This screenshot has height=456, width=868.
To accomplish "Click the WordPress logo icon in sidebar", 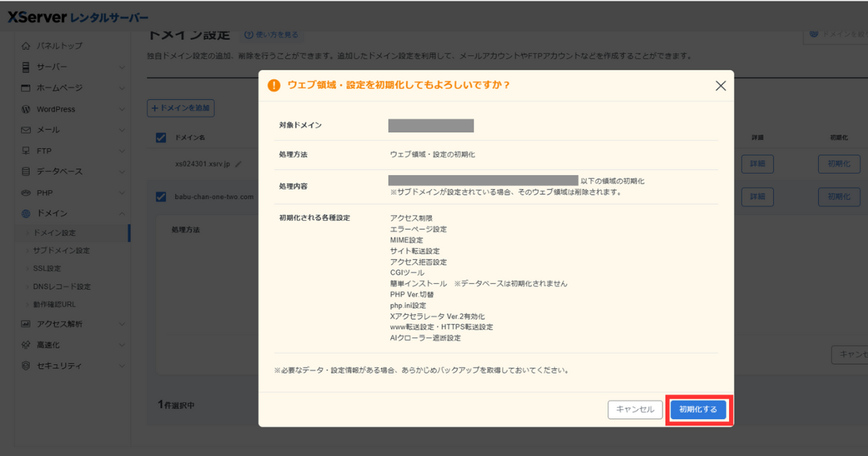I will tap(26, 109).
